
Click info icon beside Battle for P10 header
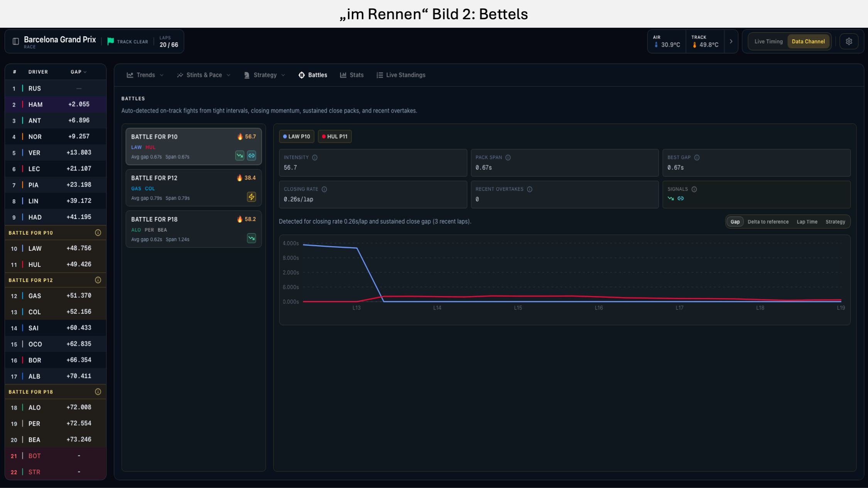click(x=98, y=233)
